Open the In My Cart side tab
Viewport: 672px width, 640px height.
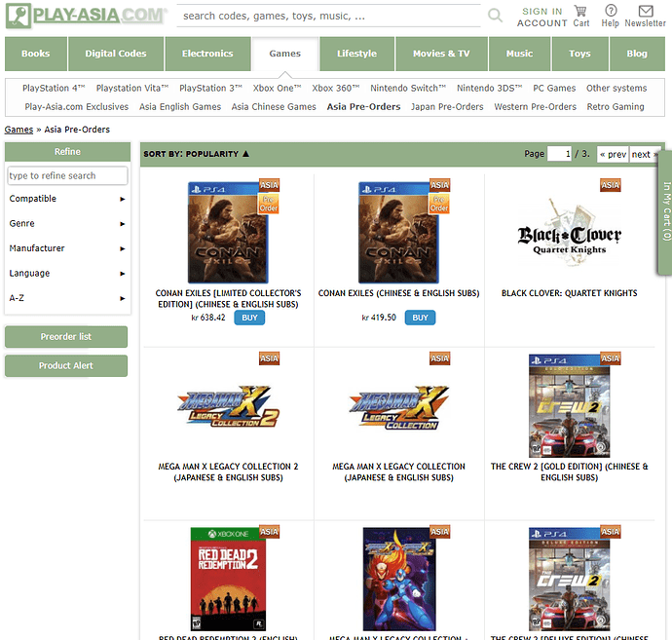(x=665, y=212)
